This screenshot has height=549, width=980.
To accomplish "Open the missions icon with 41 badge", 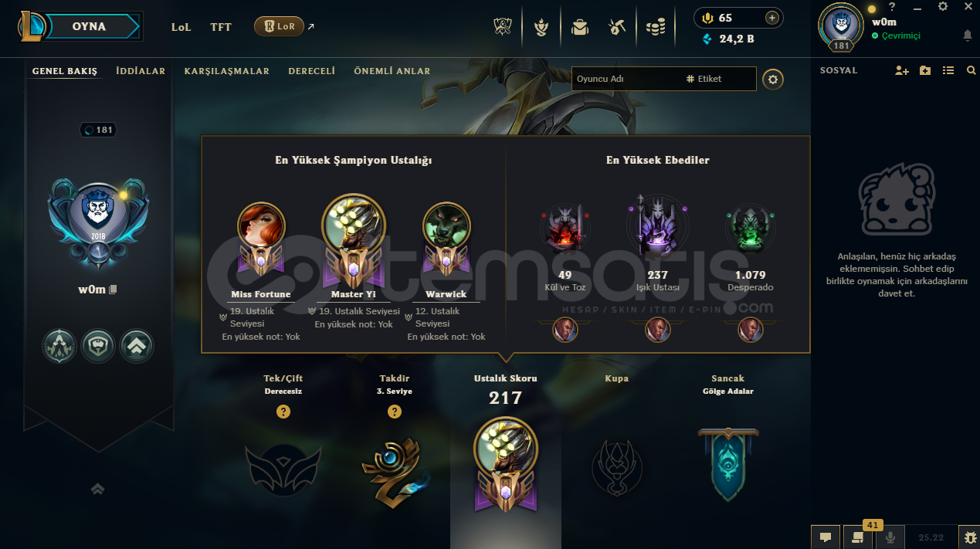I will coord(857,537).
